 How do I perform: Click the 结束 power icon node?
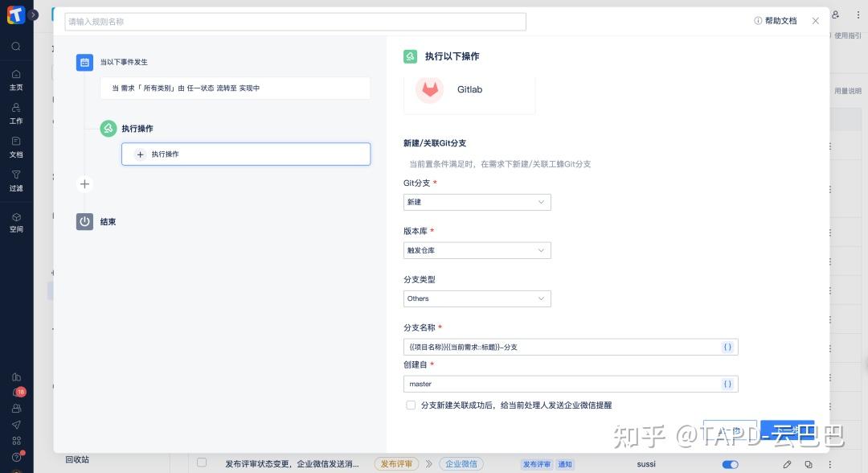pos(84,221)
